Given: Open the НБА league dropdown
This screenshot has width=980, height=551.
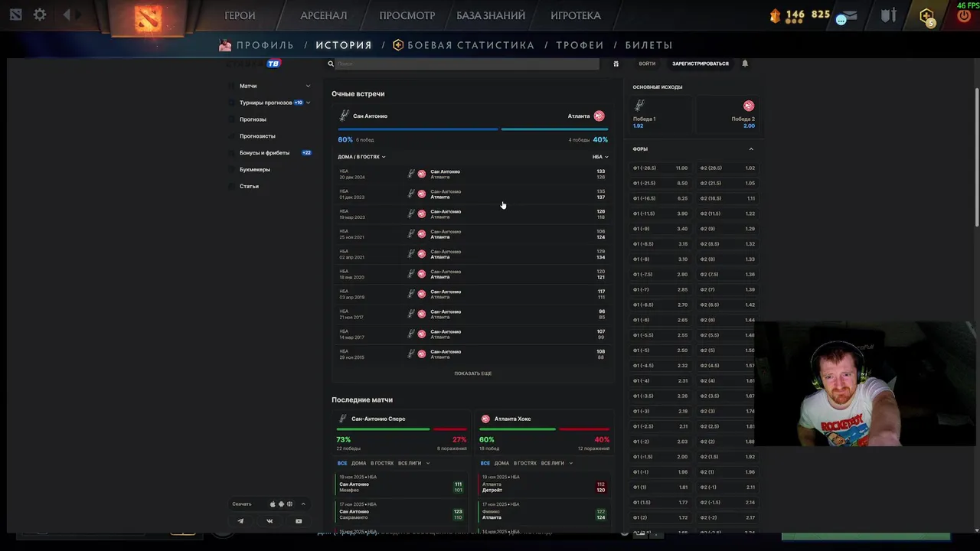Looking at the screenshot, I should tap(600, 157).
